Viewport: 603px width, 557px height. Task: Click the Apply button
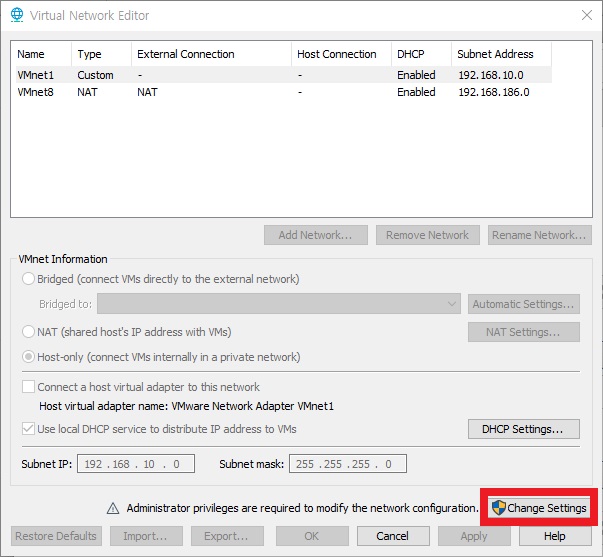474,536
